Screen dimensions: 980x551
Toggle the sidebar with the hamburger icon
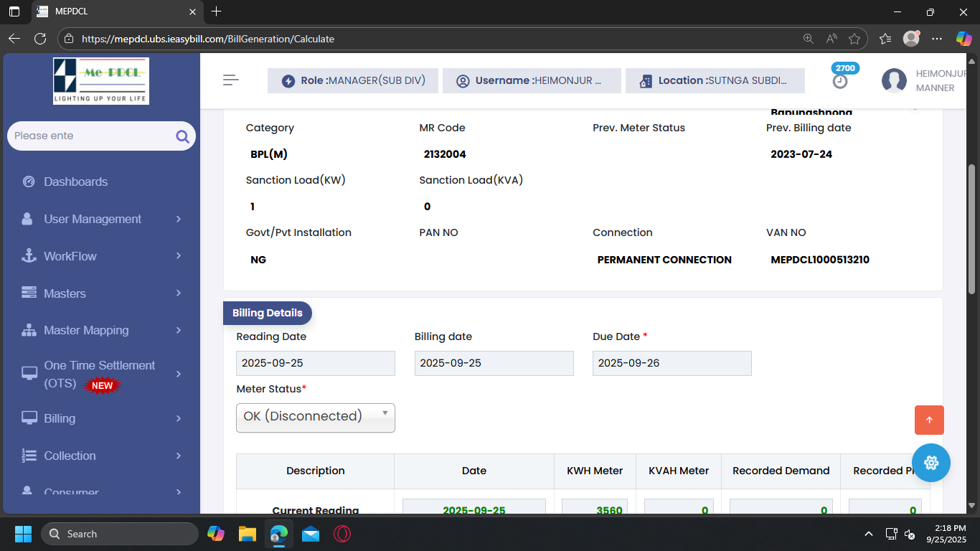pyautogui.click(x=231, y=80)
